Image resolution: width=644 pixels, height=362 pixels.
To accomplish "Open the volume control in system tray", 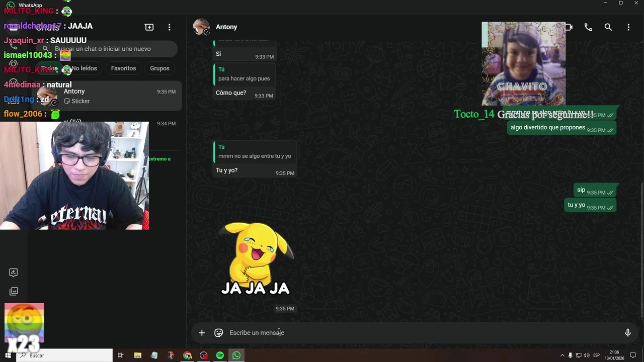I will tap(586, 355).
